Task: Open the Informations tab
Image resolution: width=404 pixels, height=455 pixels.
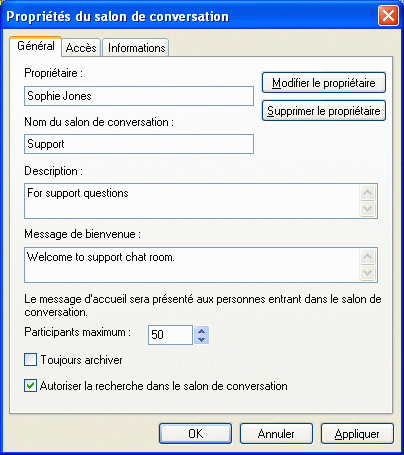Action: point(136,48)
